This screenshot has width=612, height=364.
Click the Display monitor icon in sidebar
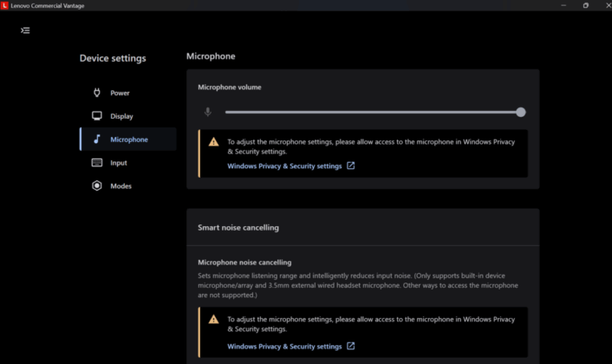97,116
